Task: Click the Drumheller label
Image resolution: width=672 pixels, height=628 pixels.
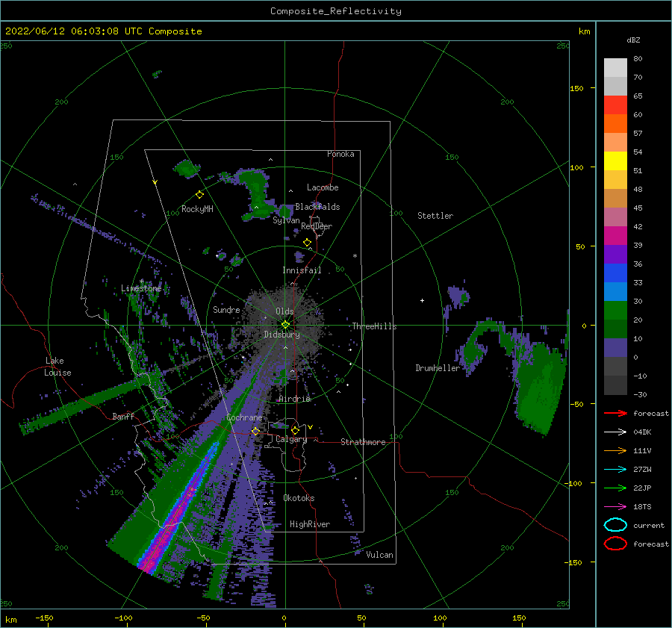Action: pyautogui.click(x=438, y=368)
